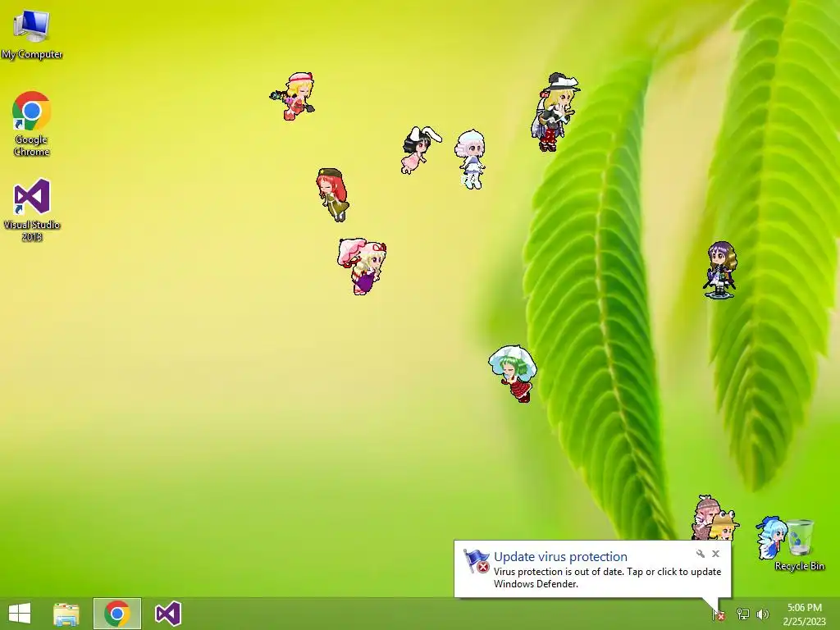The image size is (840, 630).
Task: Open notification options wrench icon
Action: tap(701, 554)
